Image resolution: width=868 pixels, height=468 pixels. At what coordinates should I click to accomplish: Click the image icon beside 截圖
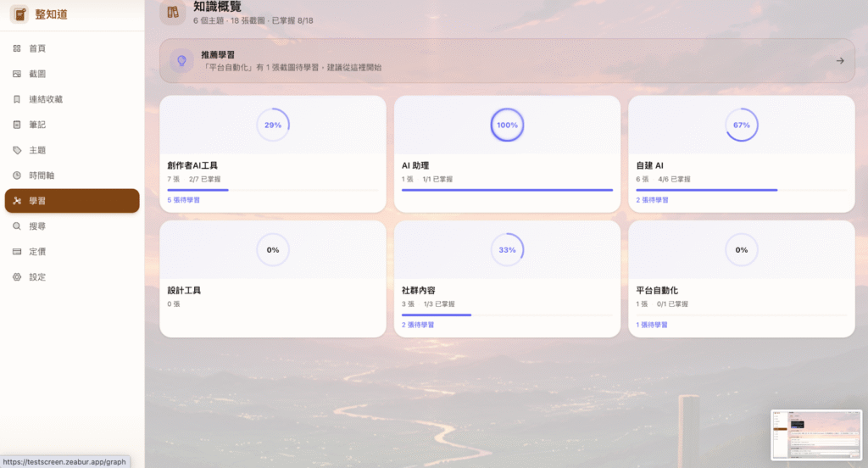tap(17, 74)
